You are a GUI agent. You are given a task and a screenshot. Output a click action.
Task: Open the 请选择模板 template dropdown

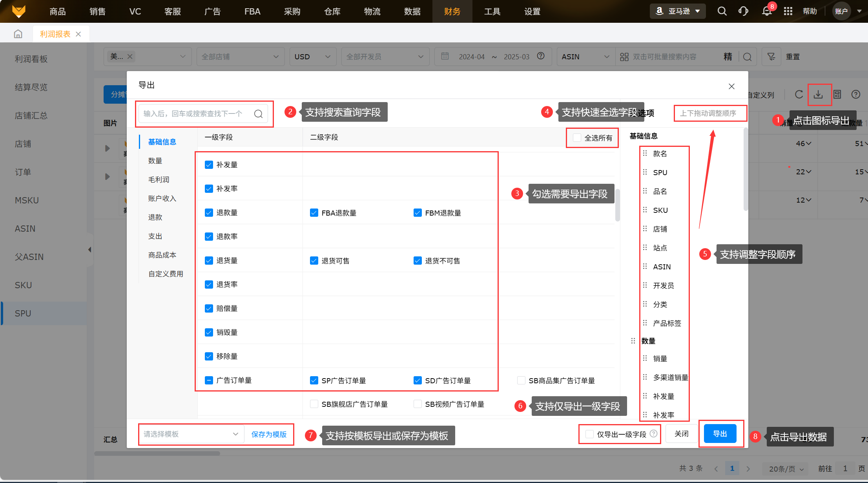191,434
